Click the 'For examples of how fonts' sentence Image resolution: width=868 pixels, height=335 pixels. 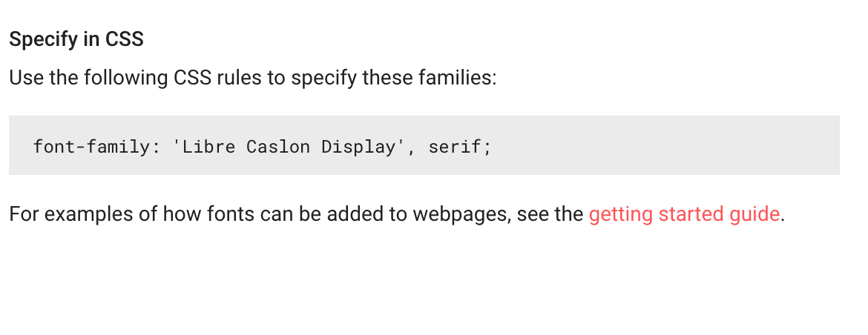click(397, 214)
